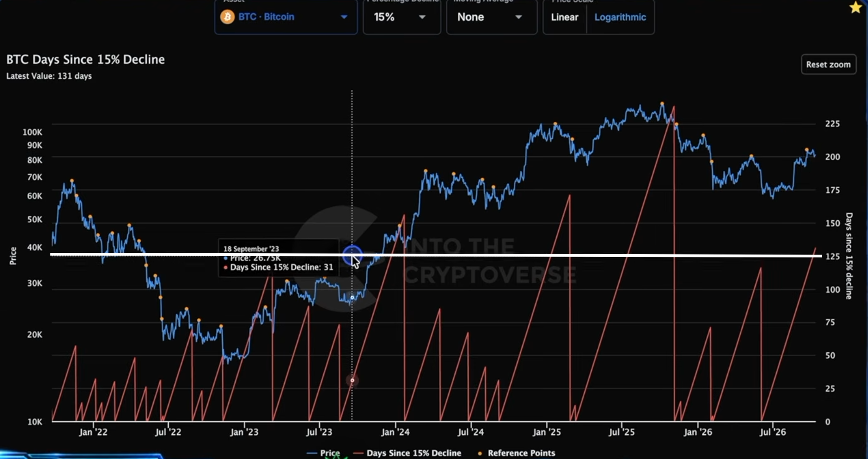Click the Days since 15% decline axis title
The height and width of the screenshot is (459, 868).
849,256
